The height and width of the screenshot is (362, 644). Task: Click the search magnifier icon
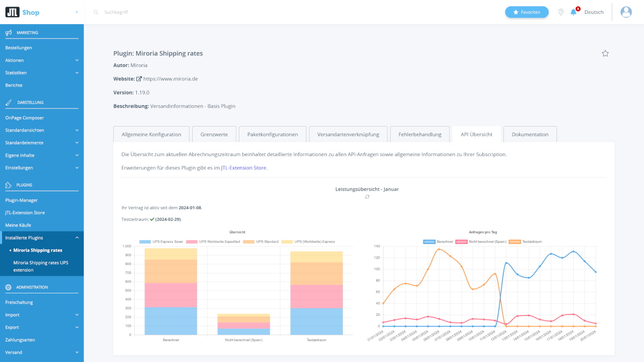tap(96, 12)
